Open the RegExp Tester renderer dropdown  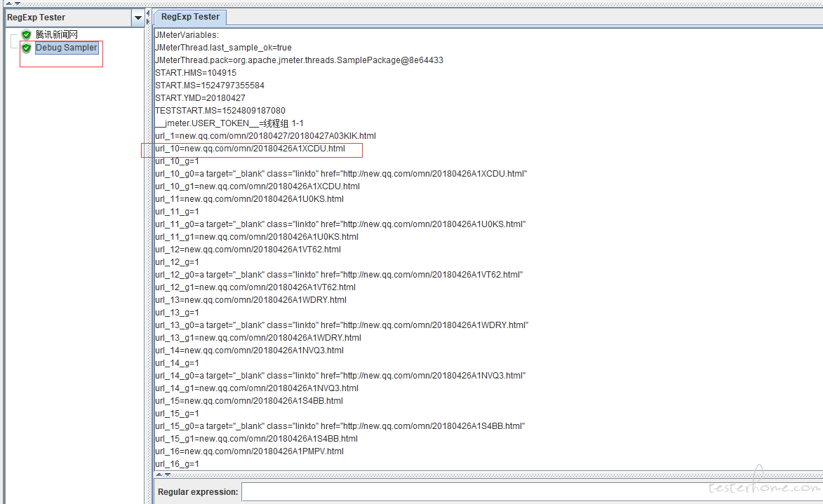click(138, 18)
